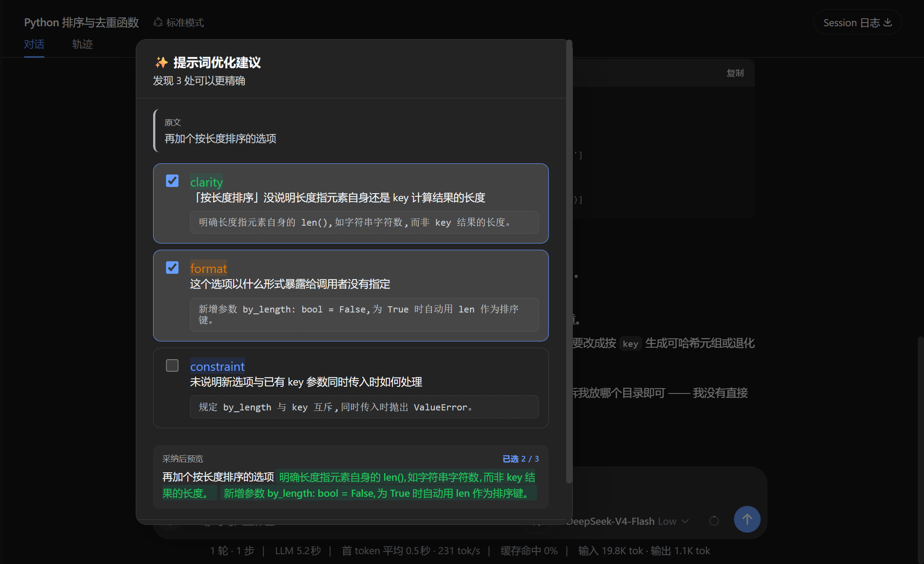Click the ValueError suggestion text box
This screenshot has width=924, height=564.
[x=364, y=407]
